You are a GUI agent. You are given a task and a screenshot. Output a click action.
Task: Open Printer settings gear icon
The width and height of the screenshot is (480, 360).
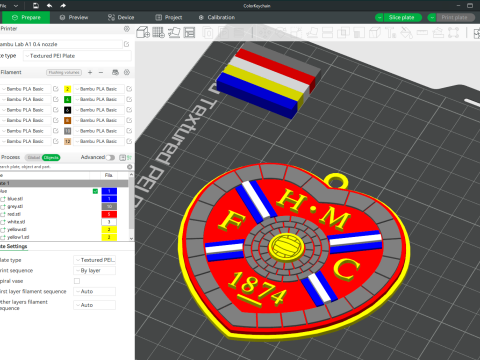click(127, 29)
